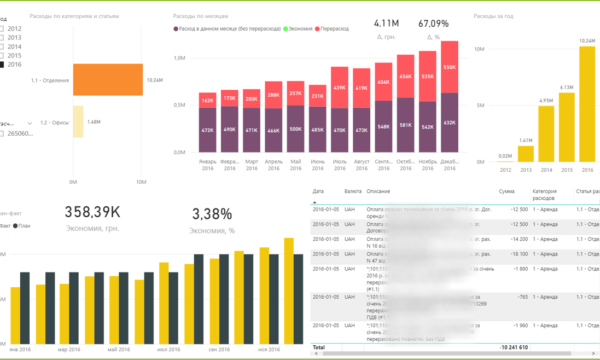Select the dark План legend marker
This screenshot has width=600, height=360.
(x=15, y=226)
